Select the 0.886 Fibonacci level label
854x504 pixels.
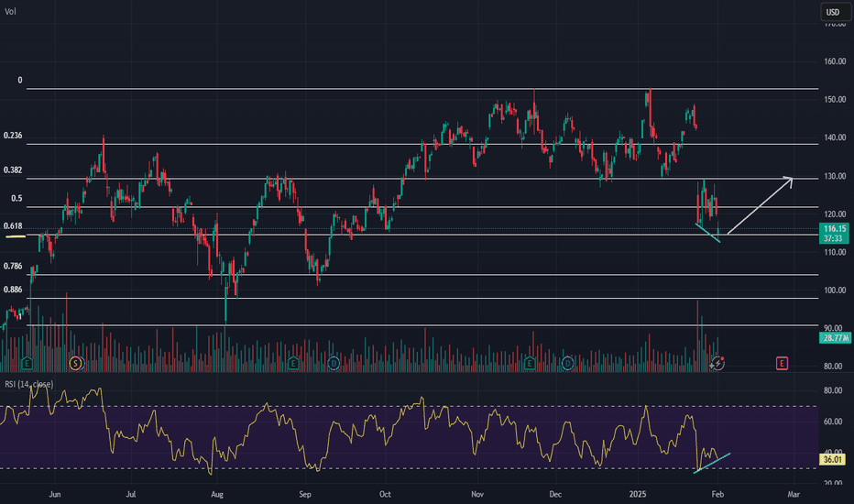click(x=13, y=290)
